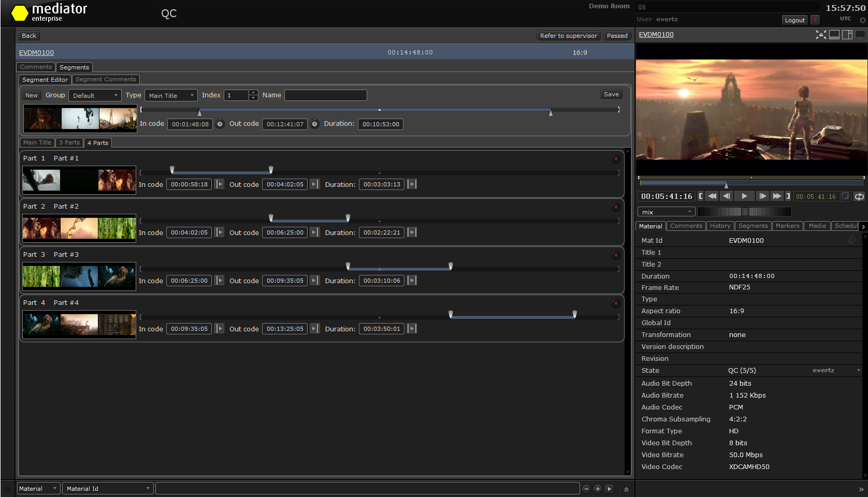
Task: Fast forward the video in the player
Action: 777,196
